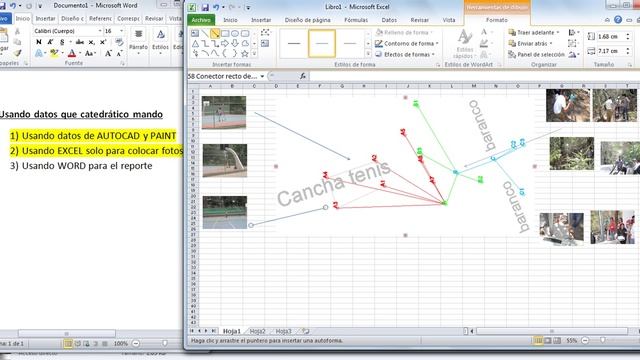Toggle Underline (S) in Word
This screenshot has width=640, height=360.
pos(62,42)
